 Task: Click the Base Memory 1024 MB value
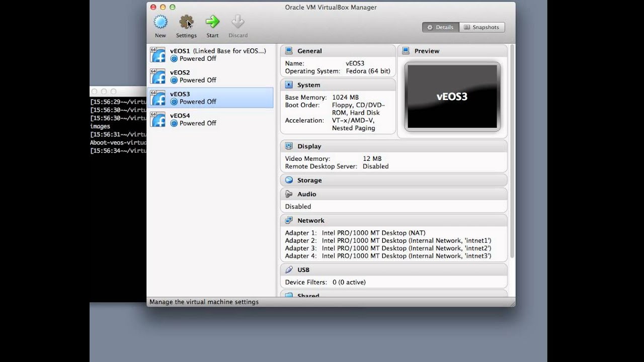[345, 98]
